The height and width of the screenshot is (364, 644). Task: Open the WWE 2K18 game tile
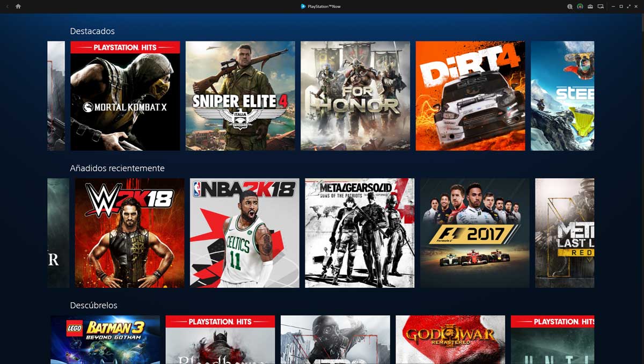click(129, 233)
